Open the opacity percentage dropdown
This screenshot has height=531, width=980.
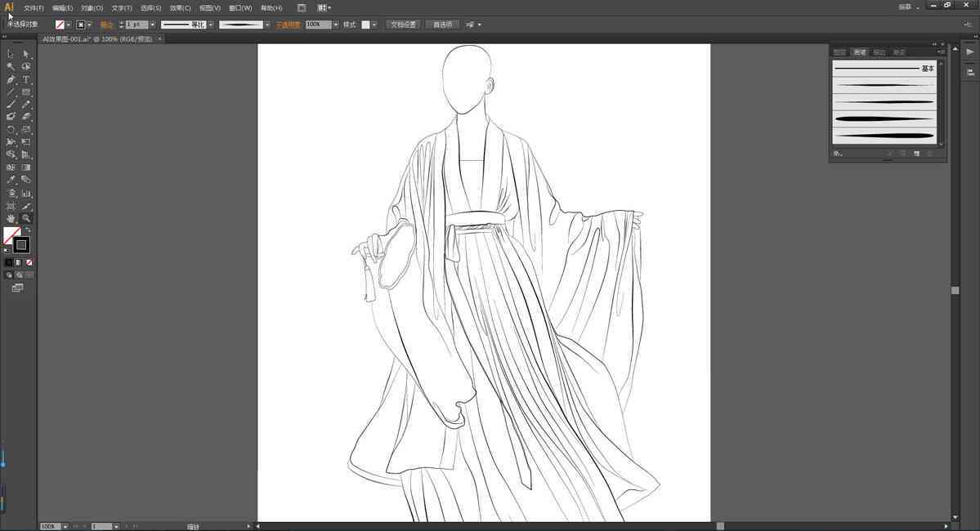coord(336,25)
